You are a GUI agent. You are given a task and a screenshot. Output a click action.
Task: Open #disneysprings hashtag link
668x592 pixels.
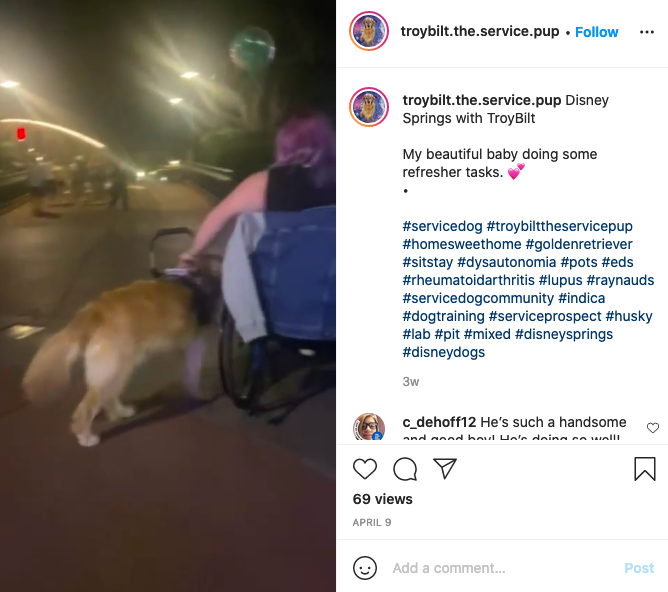(564, 334)
